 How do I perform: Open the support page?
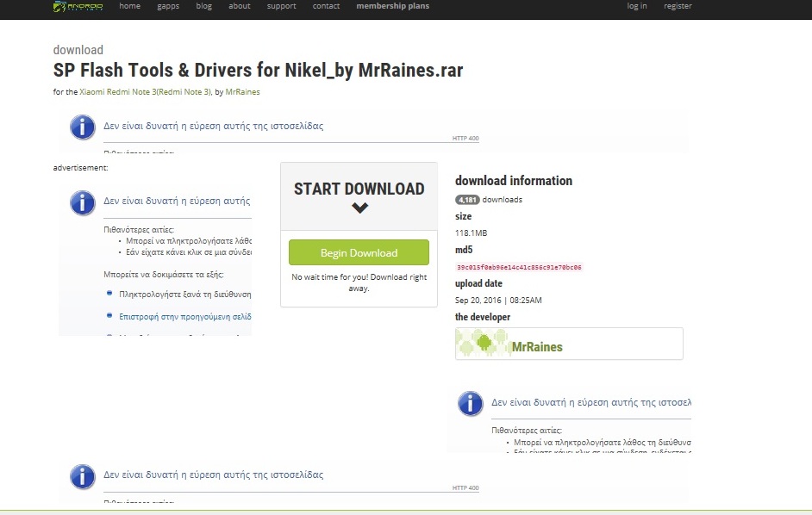281,6
